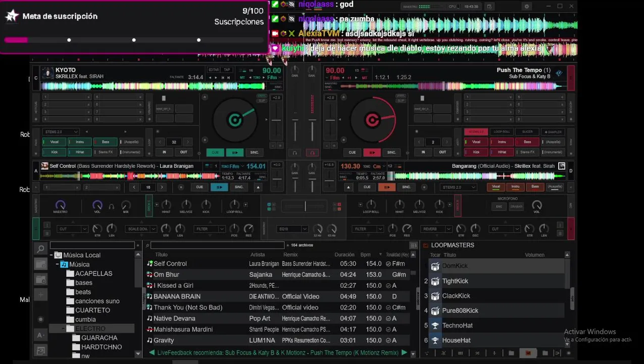Open the Bangarang track cover art

(562, 166)
